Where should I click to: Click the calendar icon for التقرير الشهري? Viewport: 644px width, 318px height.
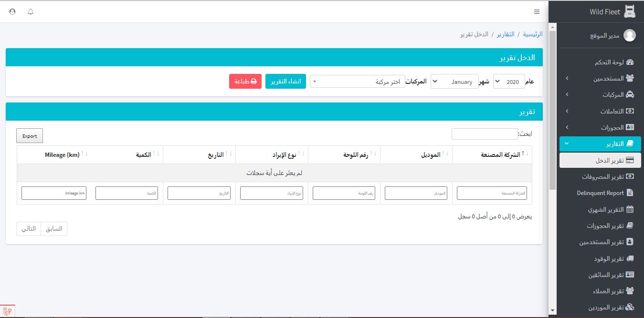[x=630, y=209]
